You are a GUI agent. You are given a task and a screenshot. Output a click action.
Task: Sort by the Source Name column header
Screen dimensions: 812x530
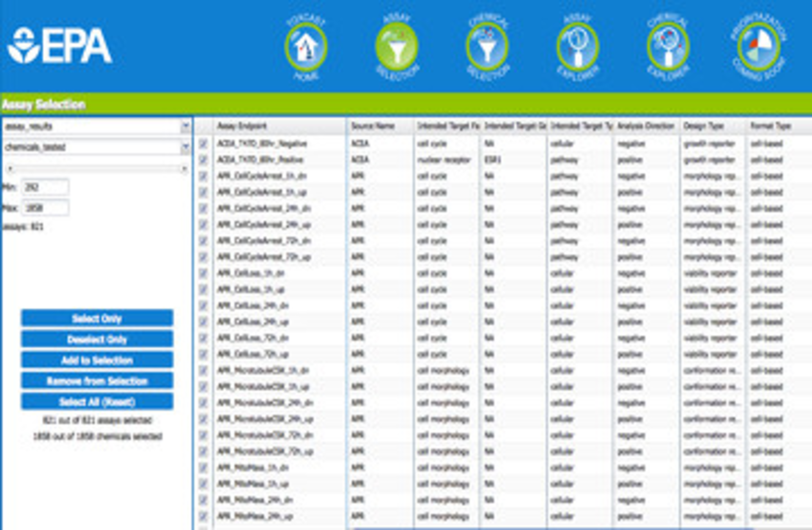pos(372,126)
